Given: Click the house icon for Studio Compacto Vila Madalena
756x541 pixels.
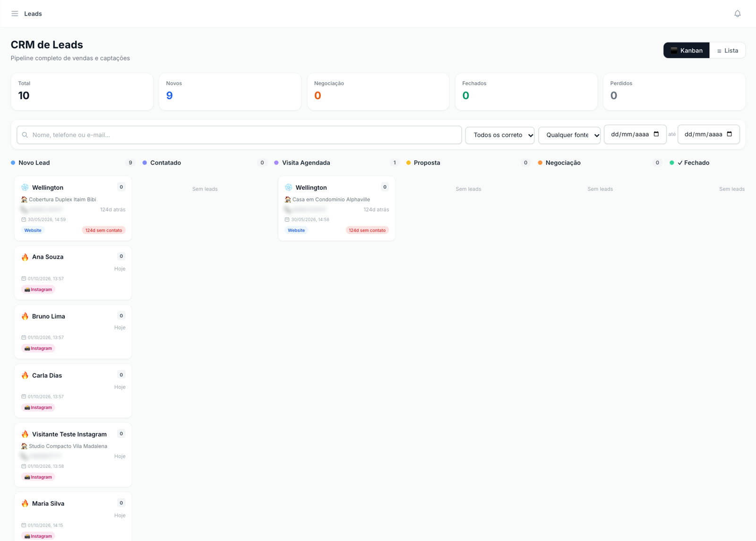Looking at the screenshot, I should tap(24, 446).
